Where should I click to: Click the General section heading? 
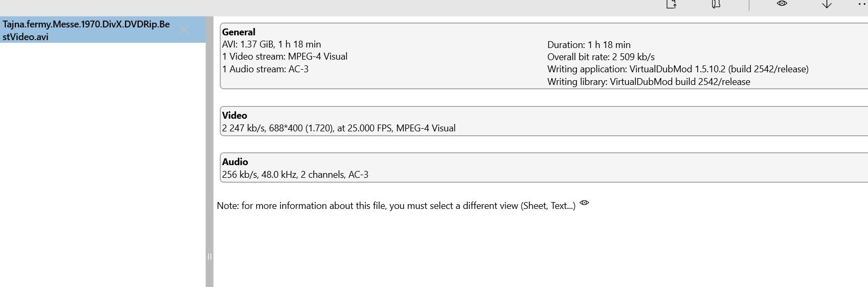click(238, 32)
